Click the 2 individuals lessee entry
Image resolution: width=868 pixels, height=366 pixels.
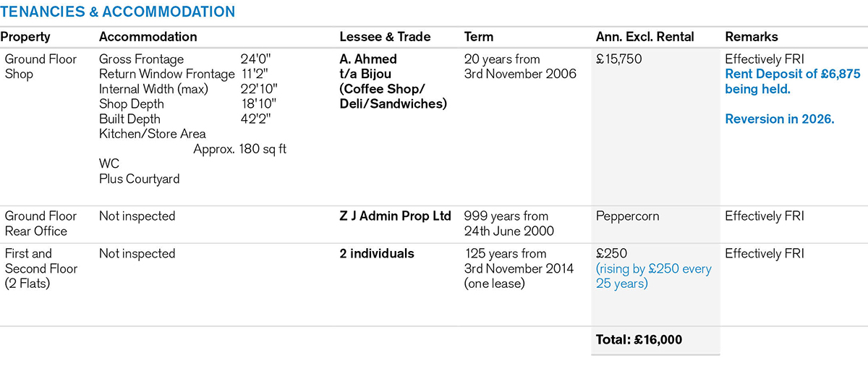point(377,254)
